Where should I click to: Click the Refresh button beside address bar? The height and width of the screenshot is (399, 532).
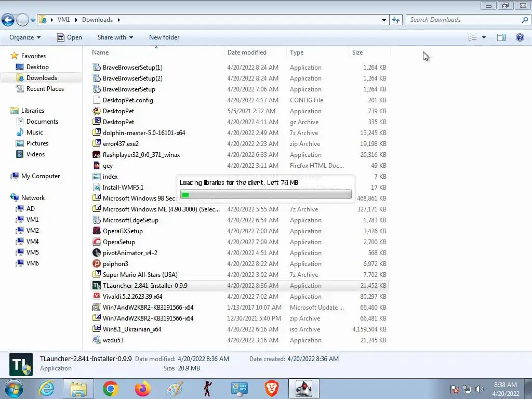(395, 20)
